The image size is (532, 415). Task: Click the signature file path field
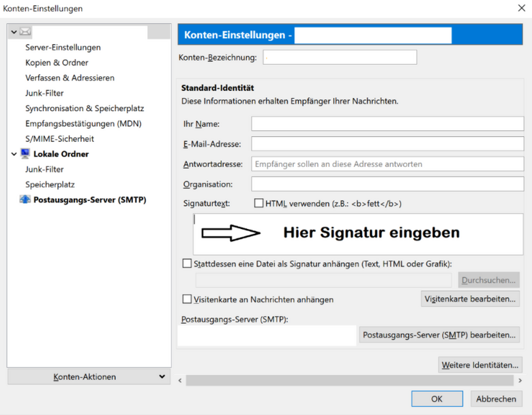(324, 280)
